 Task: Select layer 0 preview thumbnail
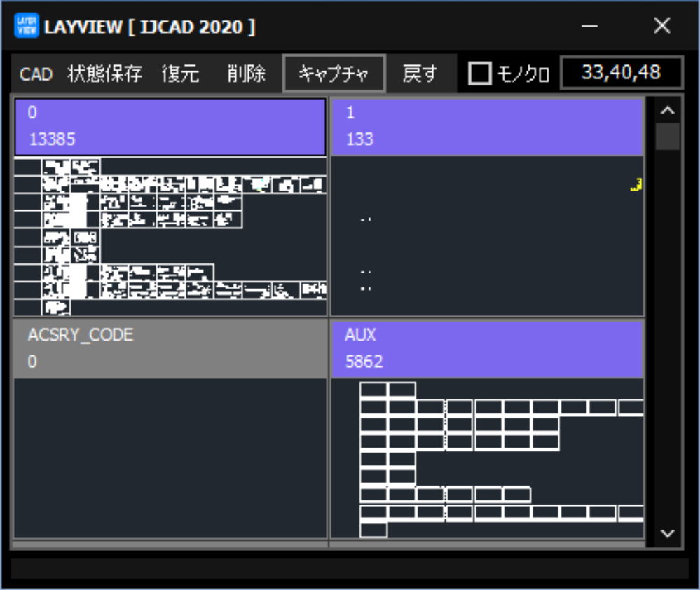pos(170,236)
